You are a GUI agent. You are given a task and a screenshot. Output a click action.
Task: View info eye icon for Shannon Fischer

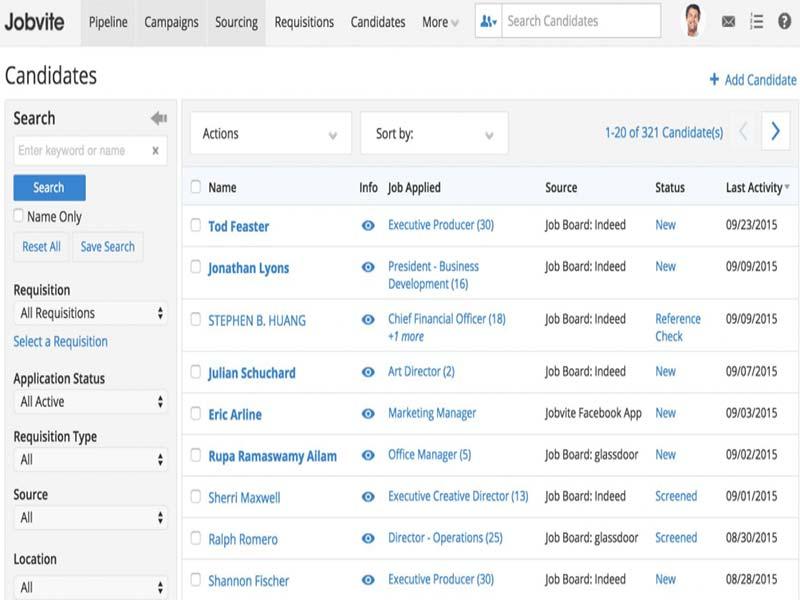pyautogui.click(x=368, y=580)
